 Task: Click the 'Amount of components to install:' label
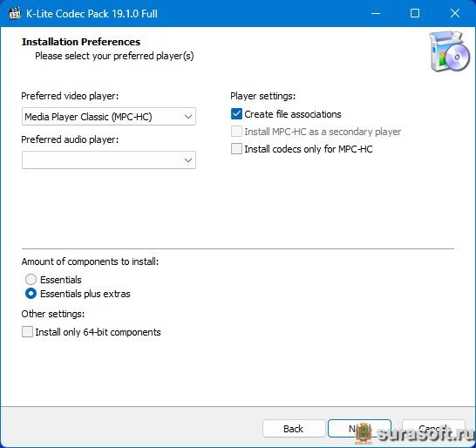90,261
